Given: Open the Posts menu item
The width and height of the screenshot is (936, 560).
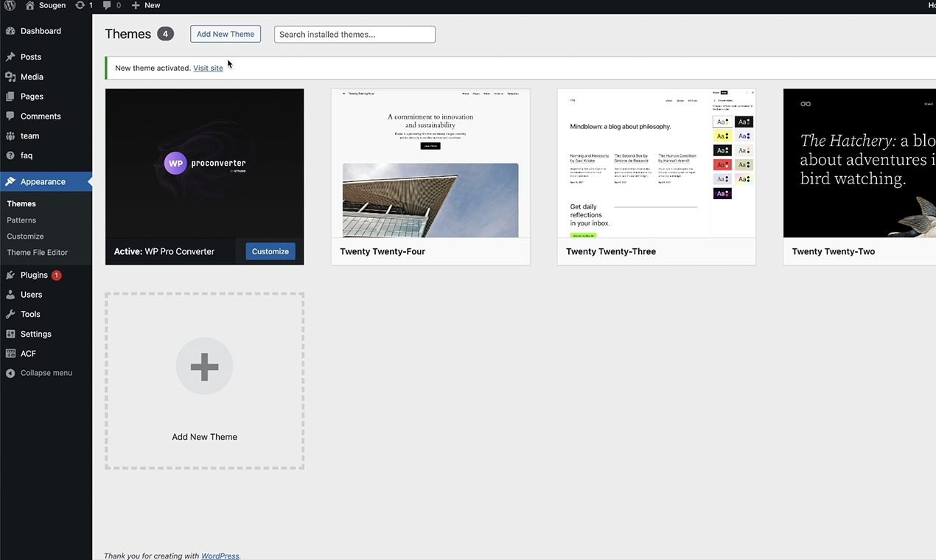Looking at the screenshot, I should coord(46,57).
